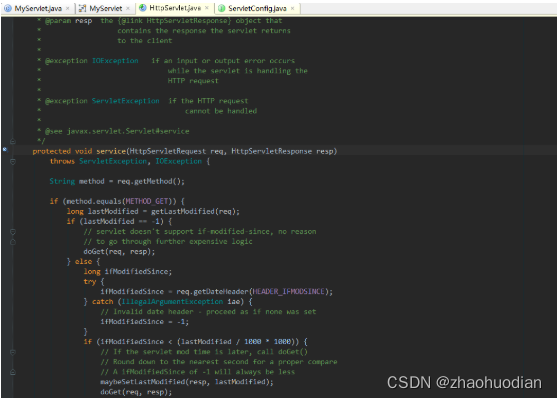Click the service method name in declaration
557x399 pixels.
pos(111,151)
